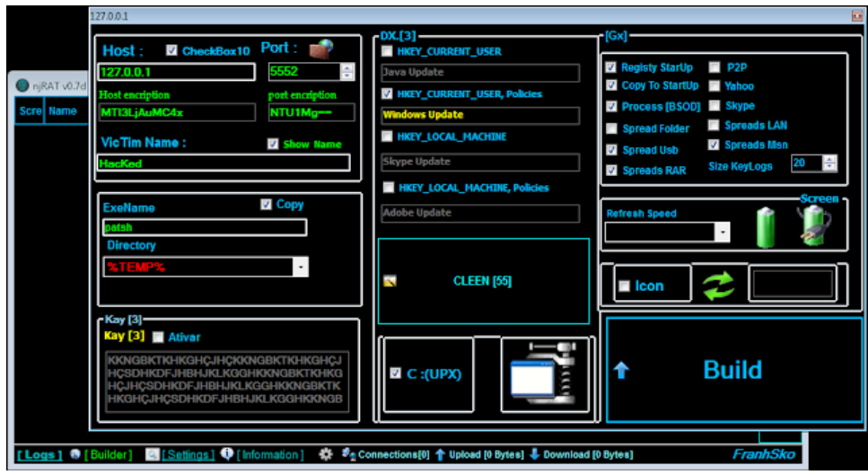Open the %TEMP% Directory dropdown
The height and width of the screenshot is (475, 868).
tap(300, 267)
